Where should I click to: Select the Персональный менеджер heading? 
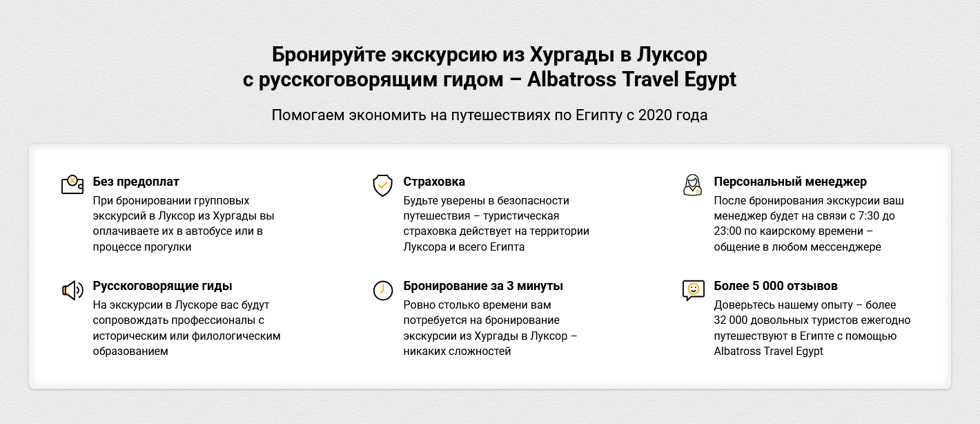[790, 182]
